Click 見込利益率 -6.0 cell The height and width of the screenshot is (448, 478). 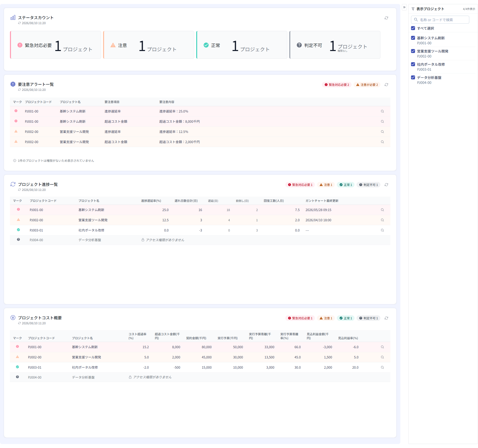click(356, 347)
